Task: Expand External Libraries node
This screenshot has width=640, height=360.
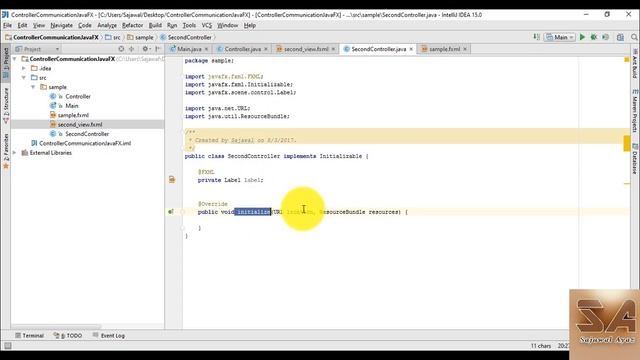Action: 15,153
